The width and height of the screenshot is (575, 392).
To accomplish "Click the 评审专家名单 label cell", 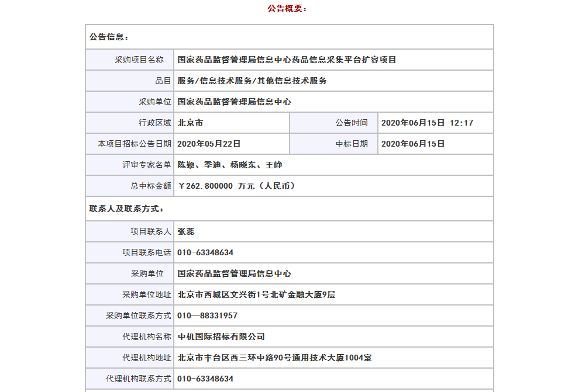I will [130, 165].
